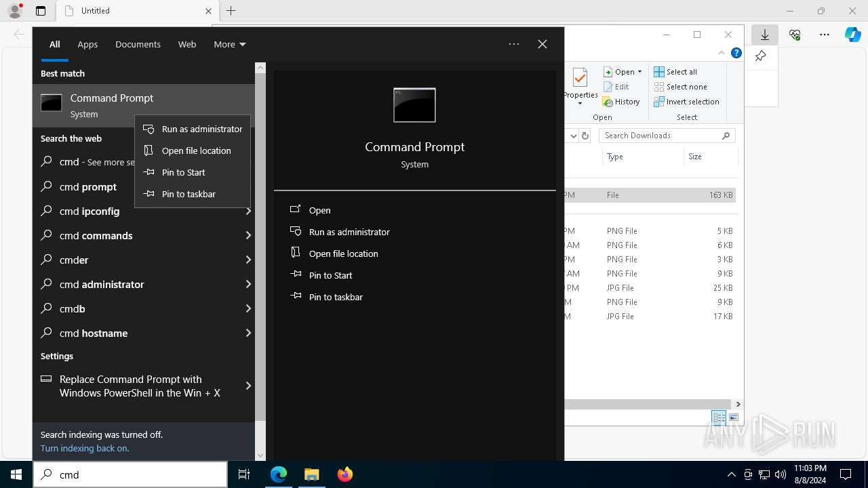Select Open file location in context menu

click(193, 150)
